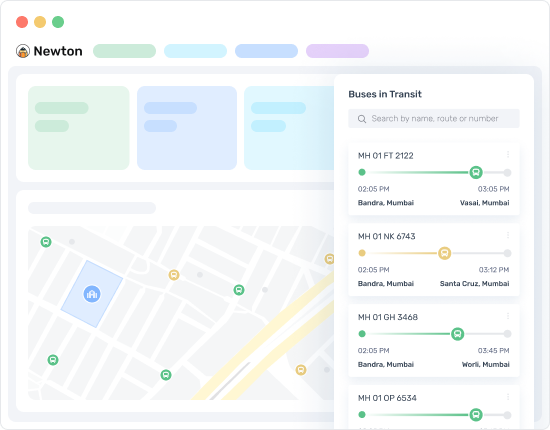Open the MH 01 OP 6534 bus card

point(434,407)
